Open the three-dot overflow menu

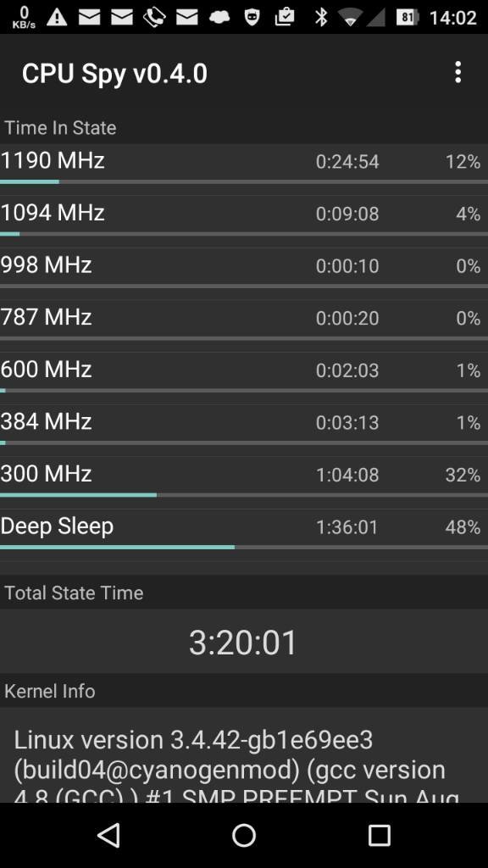[x=457, y=73]
